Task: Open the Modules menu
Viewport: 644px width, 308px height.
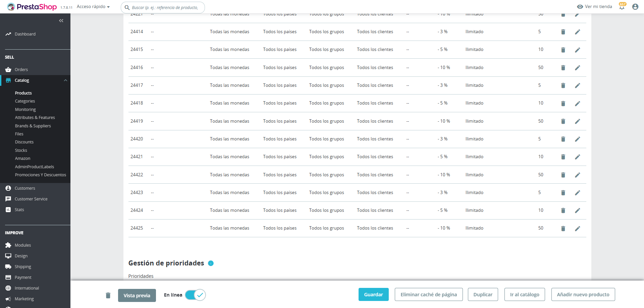Action: click(x=23, y=245)
